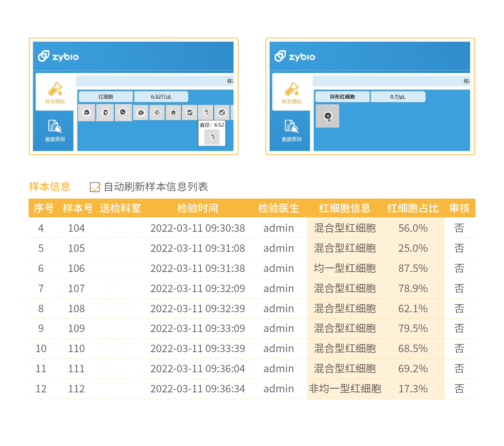This screenshot has height=446, width=504.
Task: Select row with sample number 104
Action: 77,228
